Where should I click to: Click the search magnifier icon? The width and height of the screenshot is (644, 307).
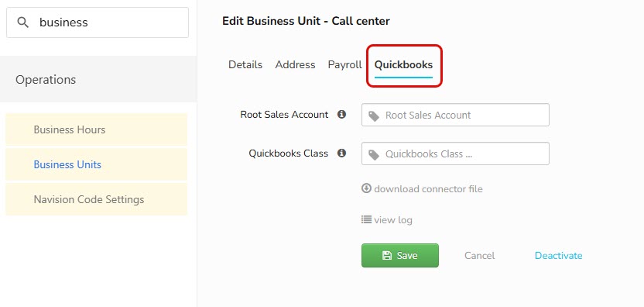tap(23, 22)
